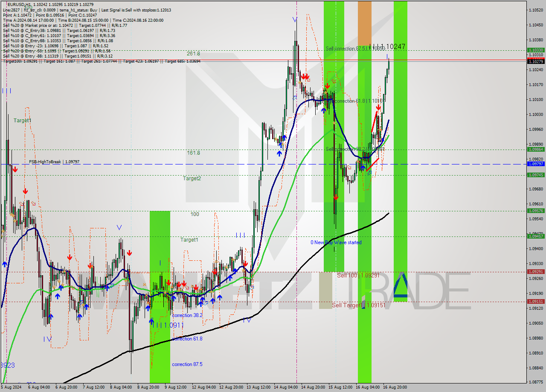
Task: Click the 'Time A:2024.08.14 17:00:00' text
Action: (x=28, y=20)
